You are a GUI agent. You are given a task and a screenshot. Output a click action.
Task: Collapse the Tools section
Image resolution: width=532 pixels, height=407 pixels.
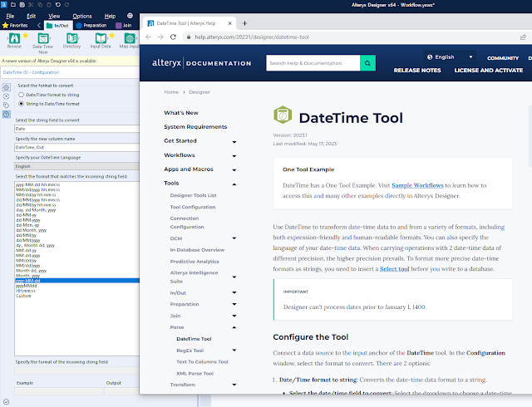pyautogui.click(x=234, y=184)
